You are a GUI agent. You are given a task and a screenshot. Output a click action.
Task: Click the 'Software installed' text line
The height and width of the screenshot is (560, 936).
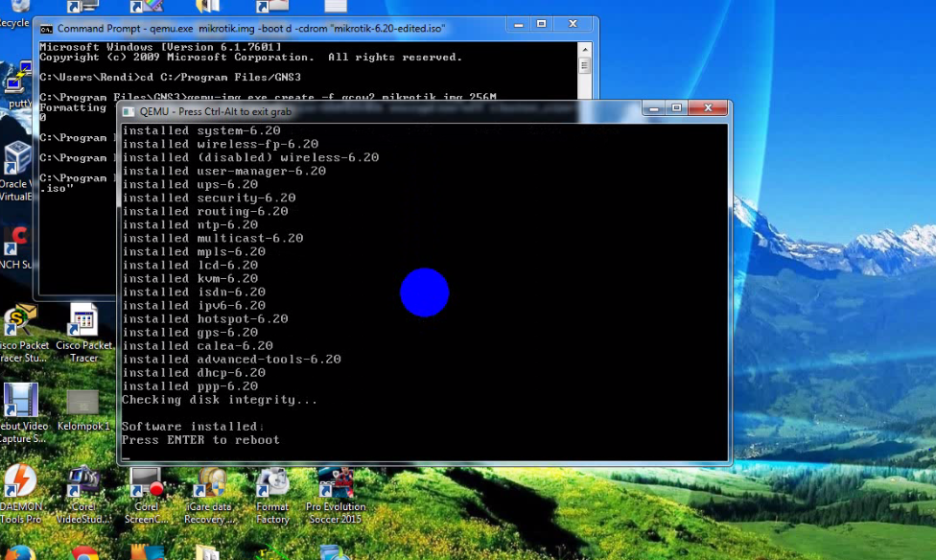[192, 427]
